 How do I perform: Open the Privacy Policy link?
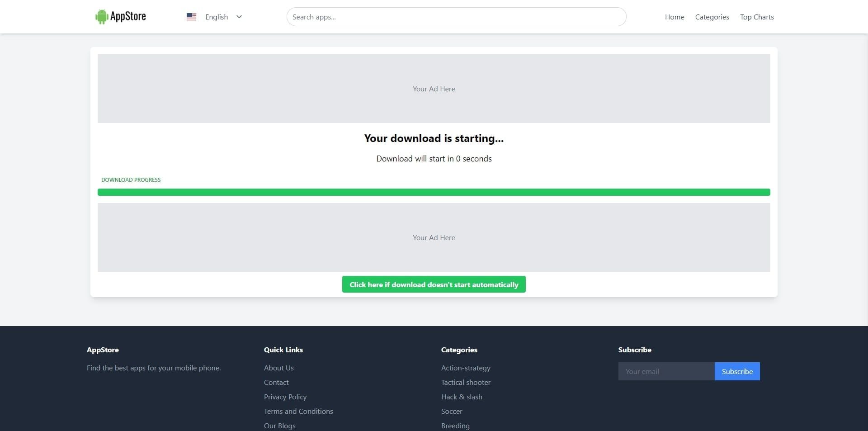285,397
